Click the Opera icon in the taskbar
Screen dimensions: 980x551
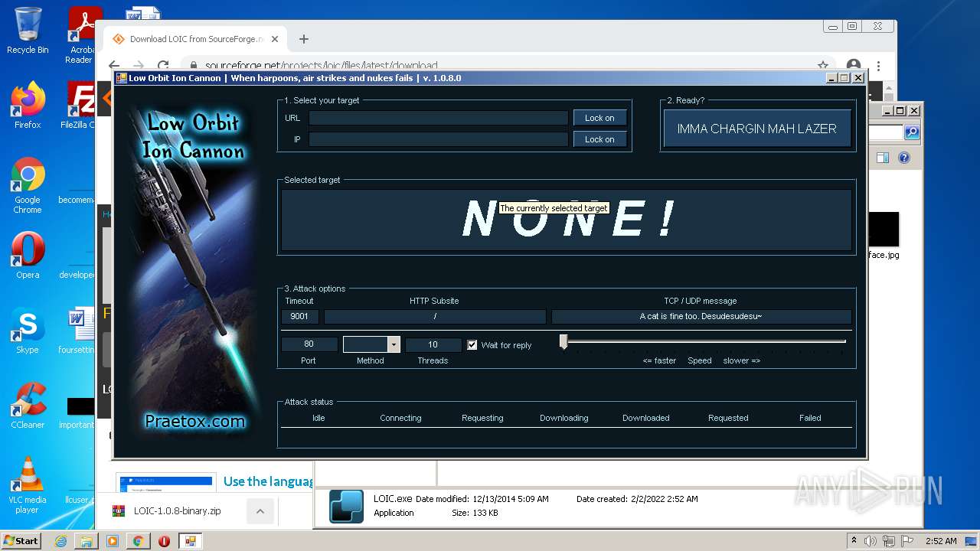pyautogui.click(x=164, y=541)
